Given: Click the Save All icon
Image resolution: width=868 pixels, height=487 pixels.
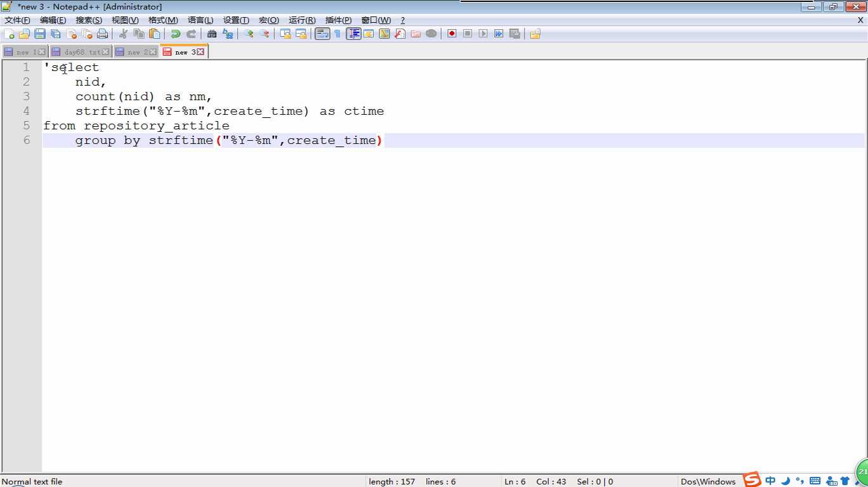Looking at the screenshot, I should (56, 34).
